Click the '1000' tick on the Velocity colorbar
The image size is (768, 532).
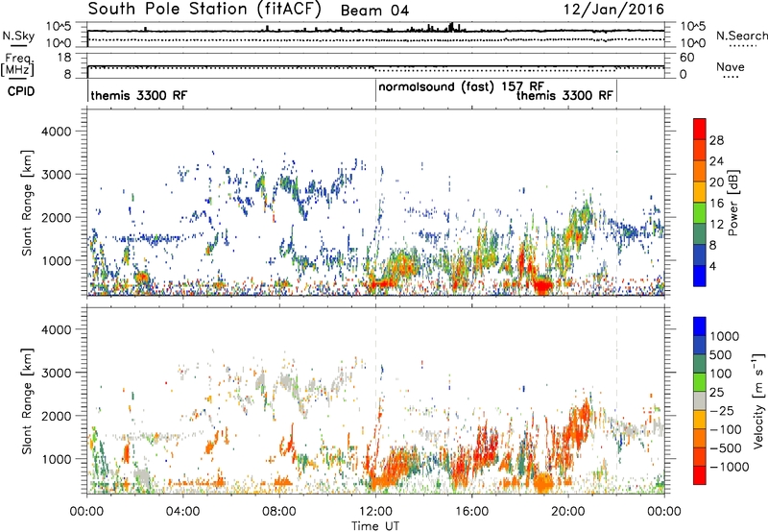tap(724, 336)
